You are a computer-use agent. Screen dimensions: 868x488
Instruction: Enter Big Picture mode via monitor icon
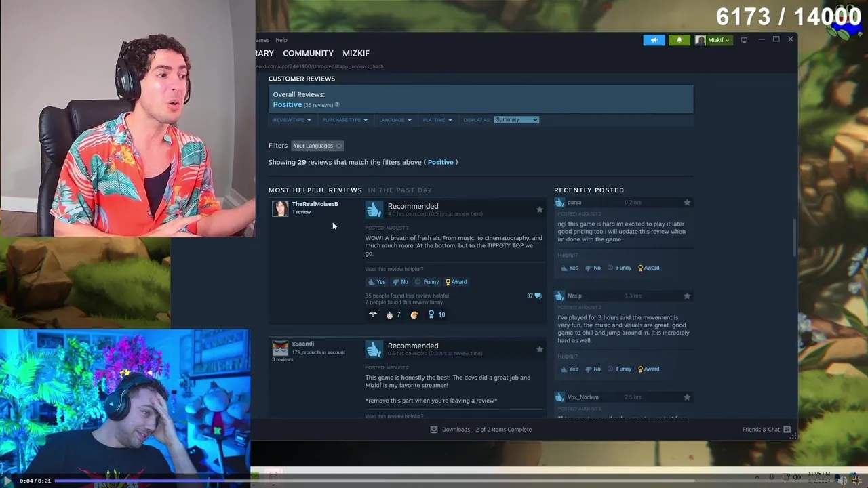(744, 40)
